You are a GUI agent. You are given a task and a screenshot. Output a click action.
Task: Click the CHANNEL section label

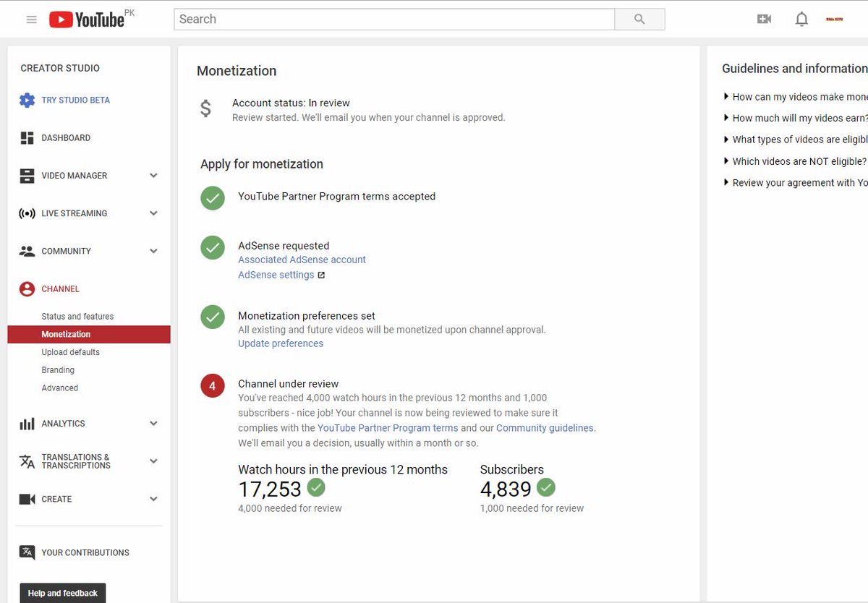tap(61, 288)
